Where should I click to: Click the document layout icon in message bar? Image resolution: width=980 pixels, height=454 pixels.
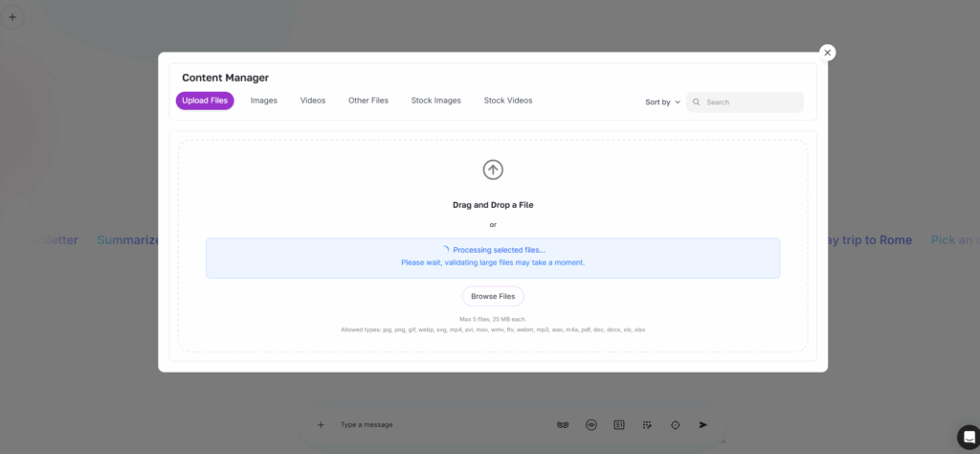(x=619, y=424)
